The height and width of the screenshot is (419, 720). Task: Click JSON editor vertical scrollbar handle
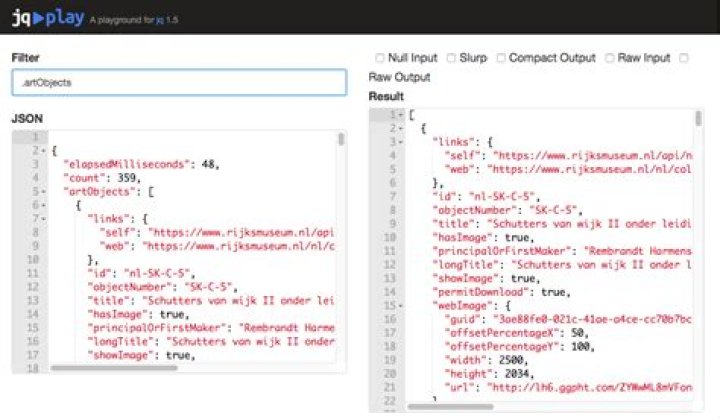[341, 139]
